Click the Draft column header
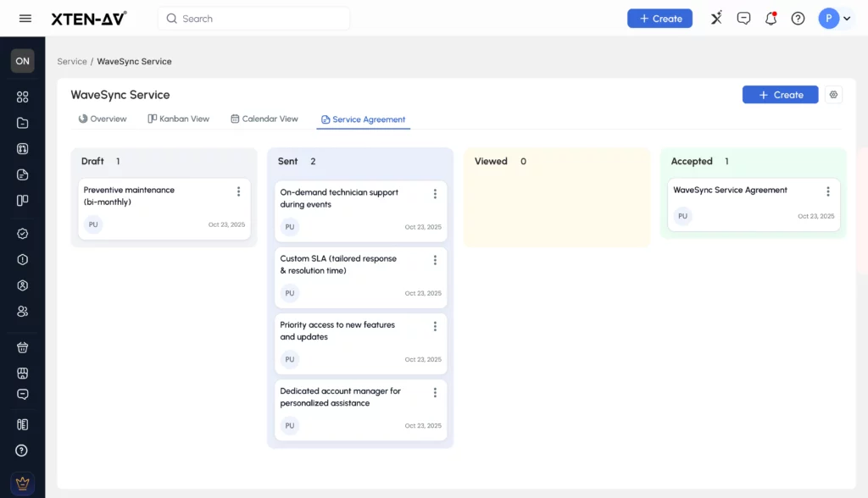Viewport: 868px width, 498px height. coord(92,161)
